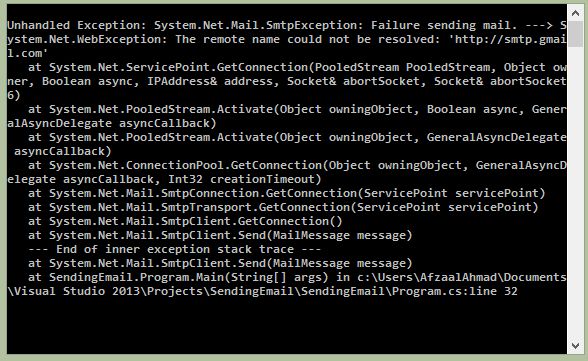This screenshot has height=361, width=588.
Task: Click the scrollbar down arrow
Action: point(575,345)
